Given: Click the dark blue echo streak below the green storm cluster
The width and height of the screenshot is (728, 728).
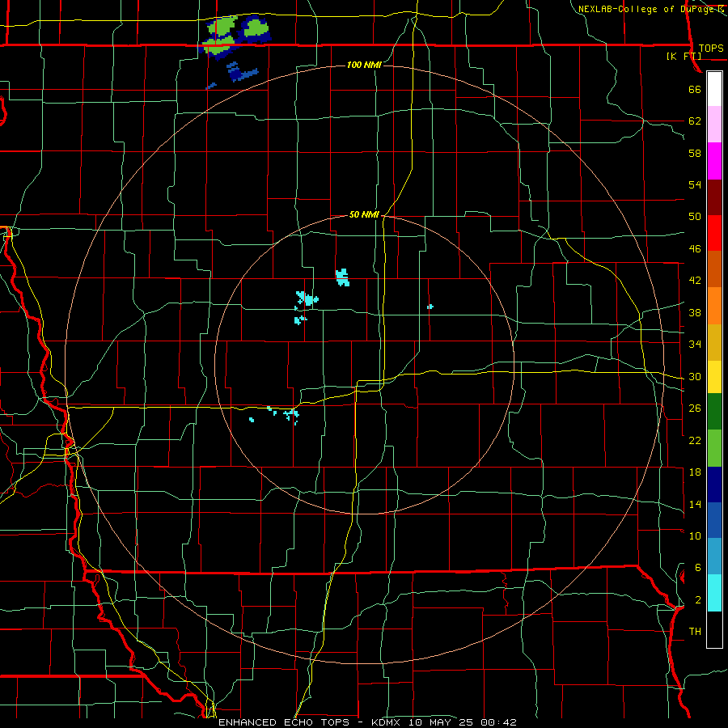Looking at the screenshot, I should pos(241,72).
